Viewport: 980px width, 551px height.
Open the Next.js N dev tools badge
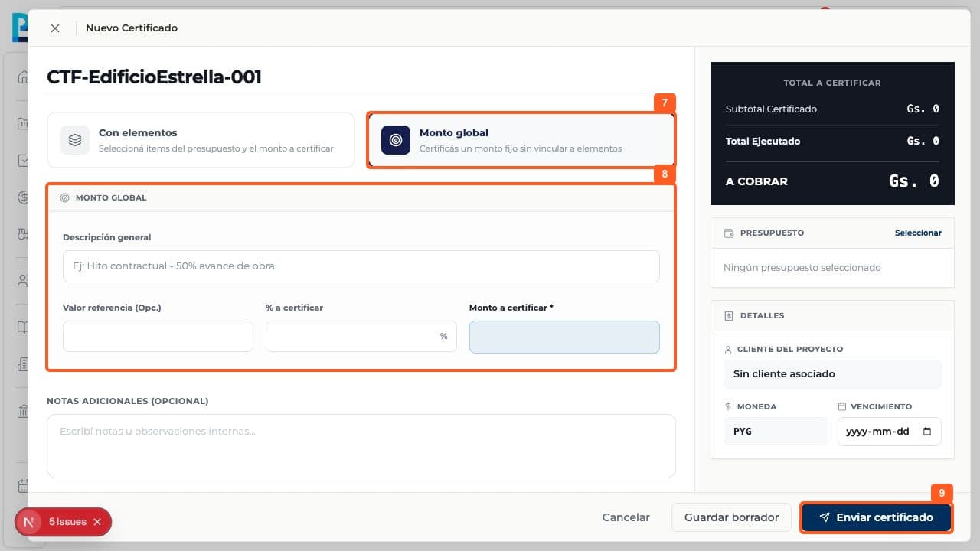pos(29,522)
